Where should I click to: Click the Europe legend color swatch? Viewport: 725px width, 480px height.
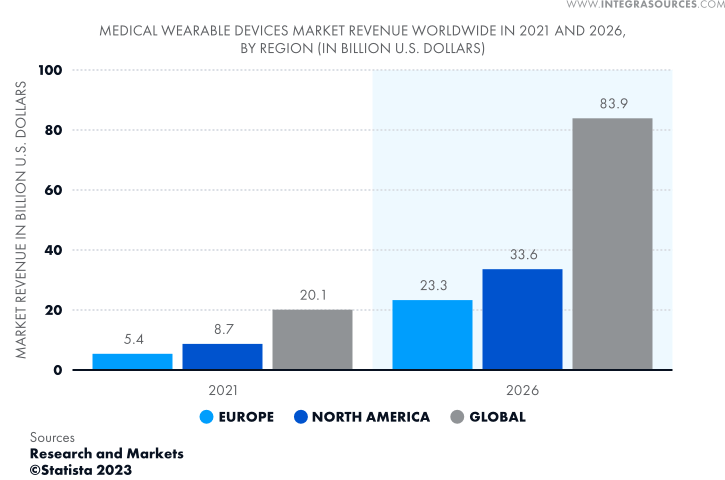[x=208, y=417]
